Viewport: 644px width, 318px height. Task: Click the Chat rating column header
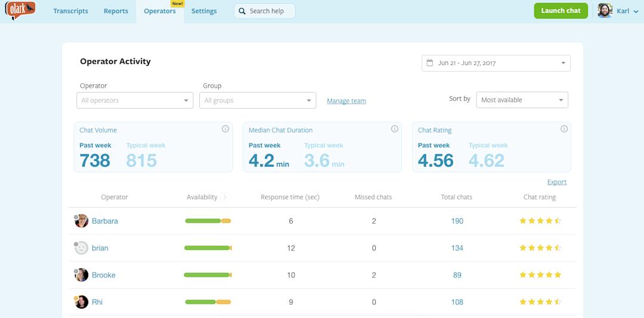click(x=540, y=197)
